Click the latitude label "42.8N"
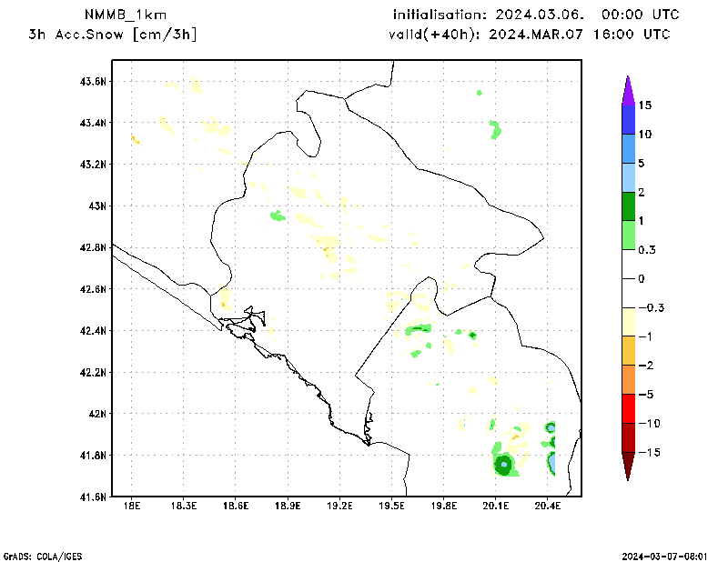 93,247
